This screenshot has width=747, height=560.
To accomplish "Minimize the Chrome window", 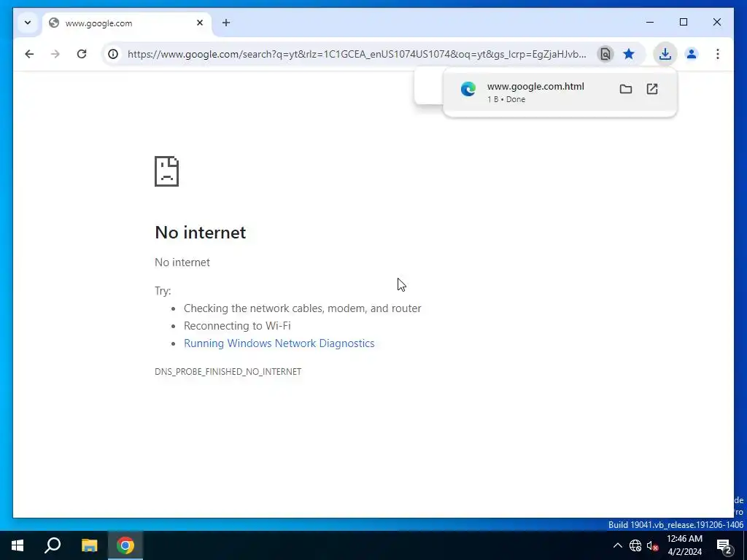I will pyautogui.click(x=650, y=22).
